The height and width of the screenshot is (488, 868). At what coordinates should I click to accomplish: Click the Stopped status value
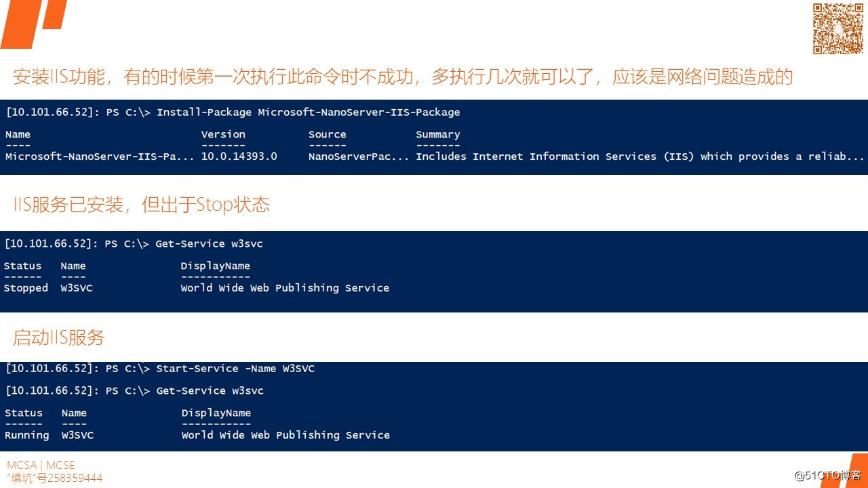pos(26,288)
